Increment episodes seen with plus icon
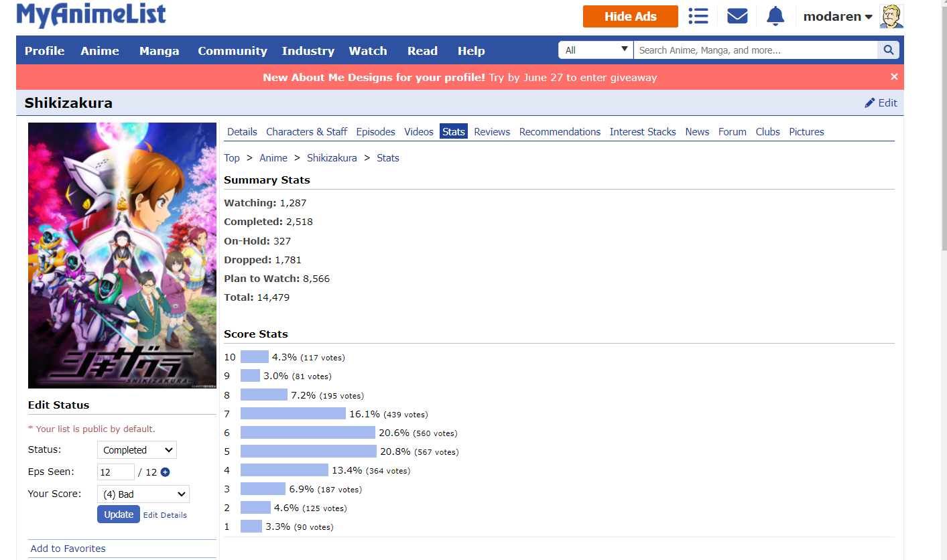Screen dimensions: 947x560 click(x=165, y=472)
